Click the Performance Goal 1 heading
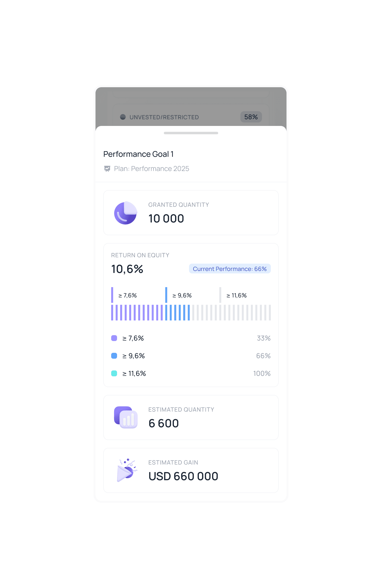This screenshot has width=382, height=588. click(138, 154)
